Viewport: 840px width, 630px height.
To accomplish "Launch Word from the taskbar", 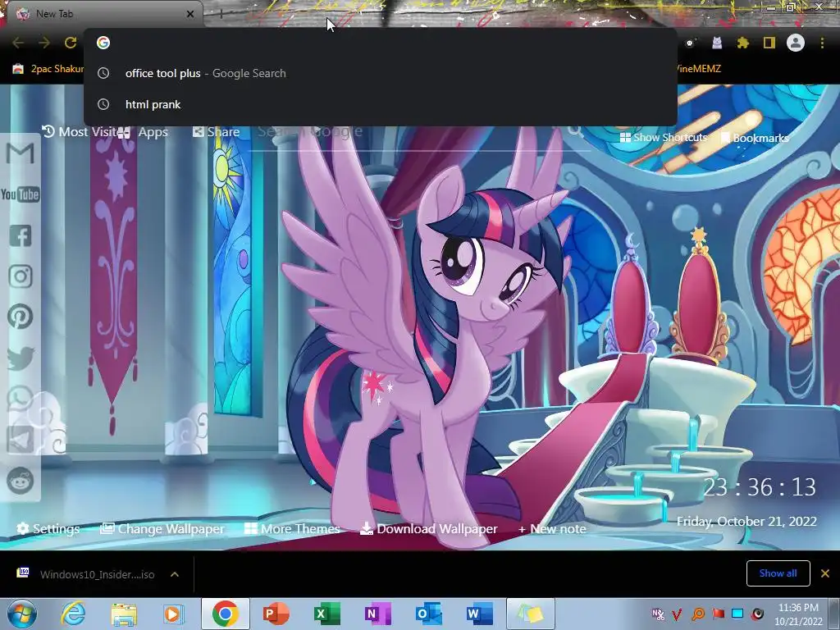I will (x=479, y=614).
